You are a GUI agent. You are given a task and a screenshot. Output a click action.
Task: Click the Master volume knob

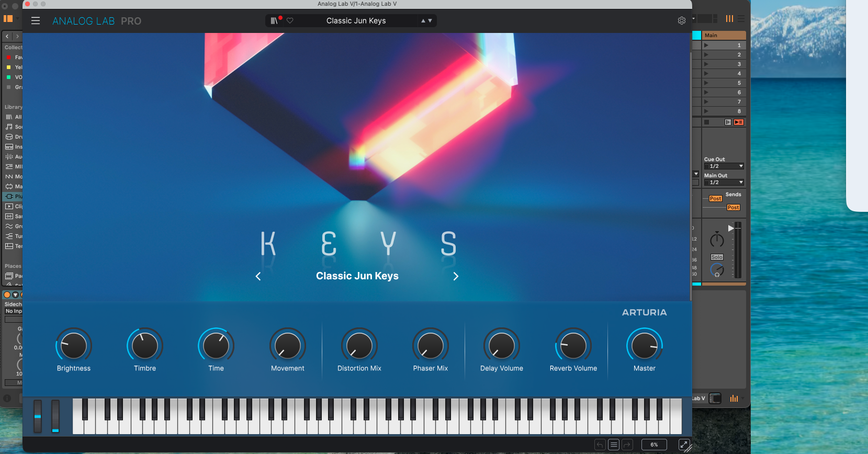[645, 346]
